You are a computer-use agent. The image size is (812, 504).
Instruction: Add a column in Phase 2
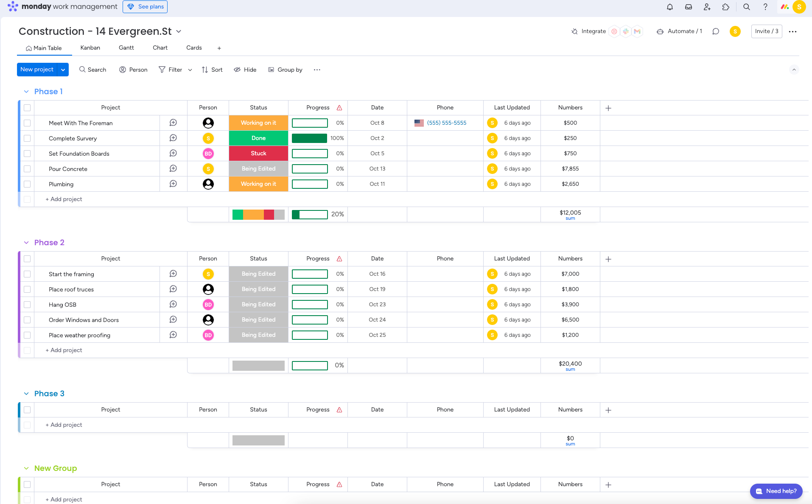click(608, 259)
